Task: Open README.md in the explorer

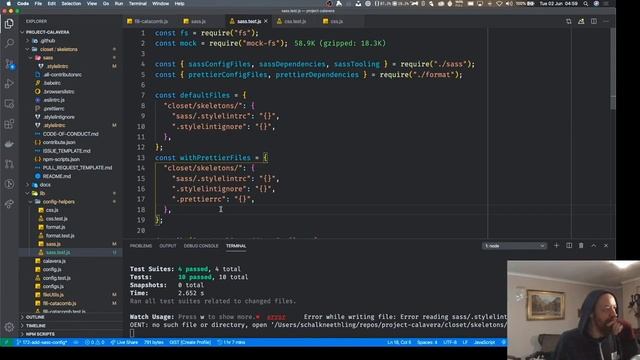Action: (57, 176)
